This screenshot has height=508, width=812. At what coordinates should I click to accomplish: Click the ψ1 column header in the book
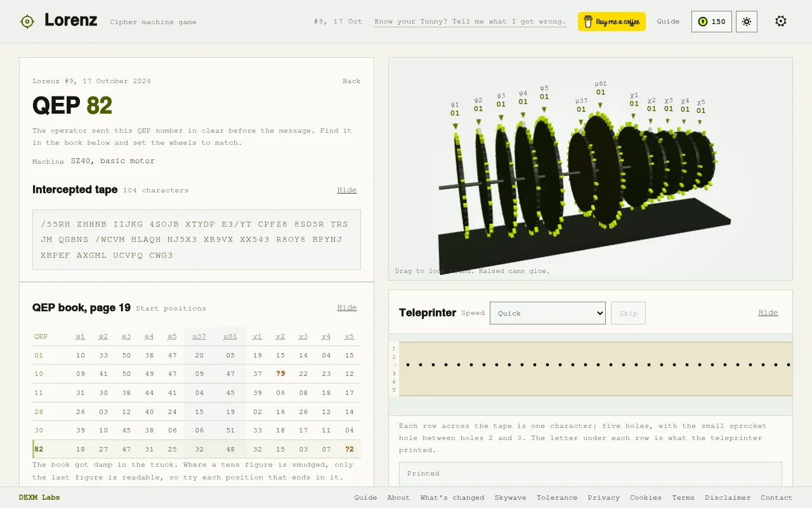coord(81,337)
